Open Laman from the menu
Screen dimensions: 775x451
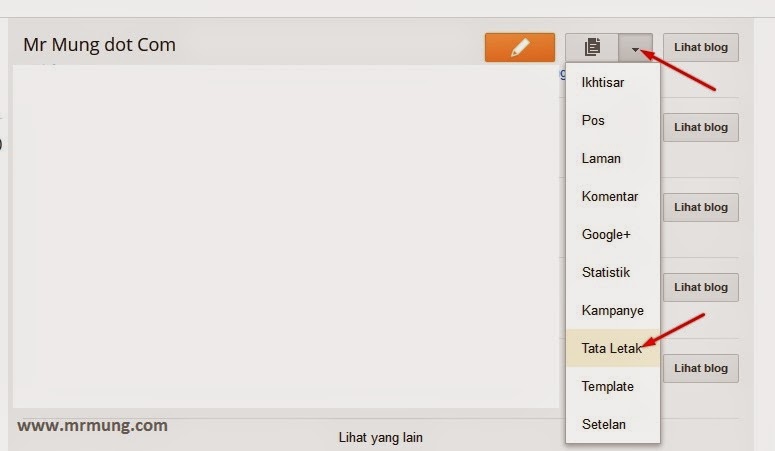pyautogui.click(x=612, y=158)
